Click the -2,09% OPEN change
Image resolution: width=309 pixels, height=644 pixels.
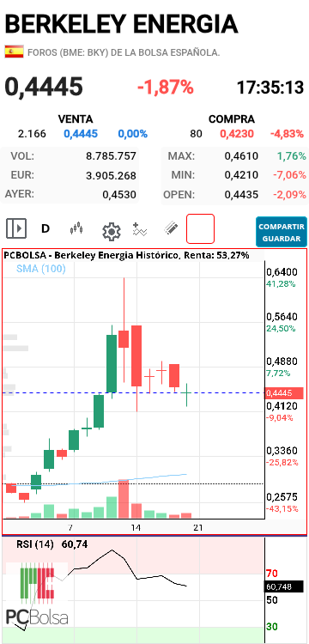pyautogui.click(x=289, y=195)
